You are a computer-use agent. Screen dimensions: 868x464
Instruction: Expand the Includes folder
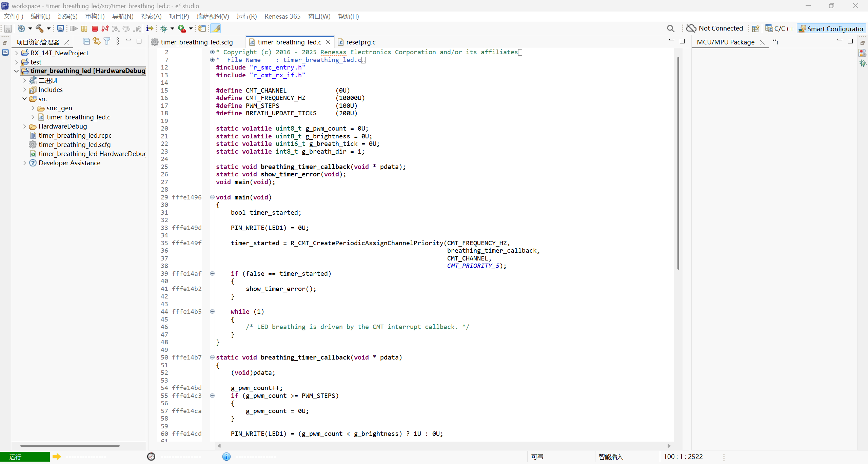(x=24, y=90)
